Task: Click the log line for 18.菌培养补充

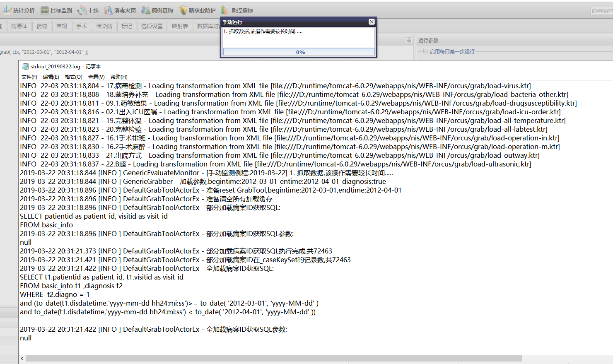Action: point(294,94)
